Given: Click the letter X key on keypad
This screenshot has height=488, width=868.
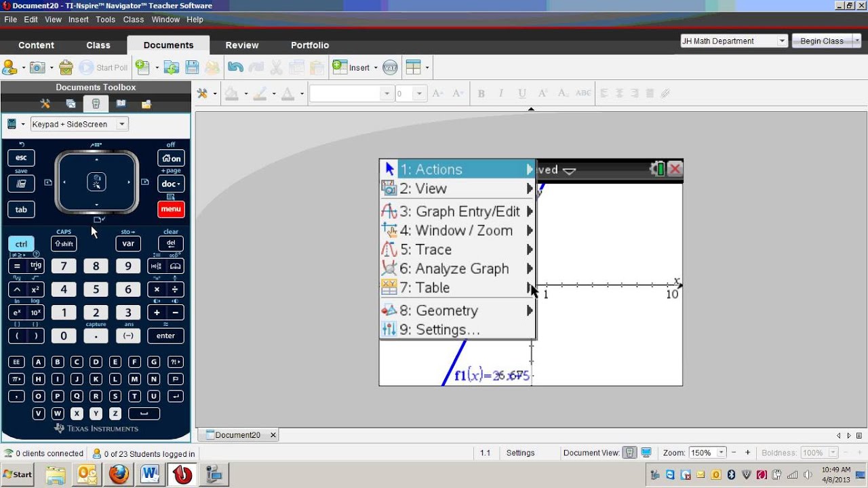Looking at the screenshot, I should click(x=77, y=413).
